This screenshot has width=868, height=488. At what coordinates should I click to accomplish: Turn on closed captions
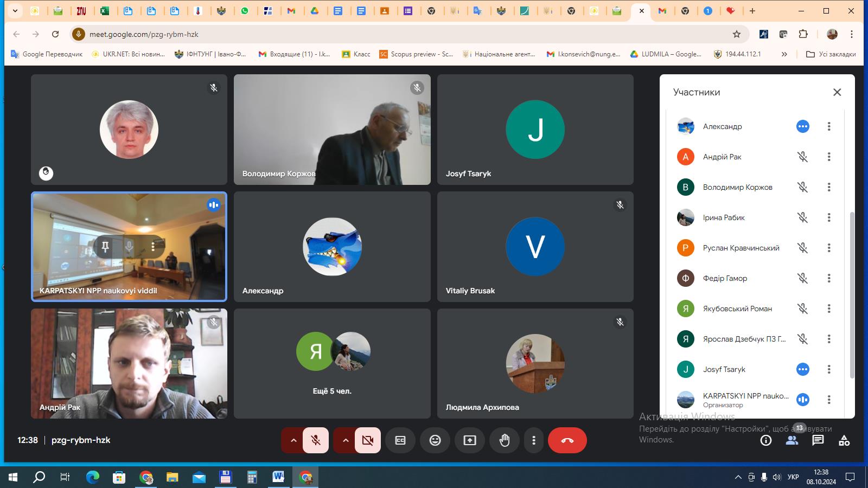point(400,440)
